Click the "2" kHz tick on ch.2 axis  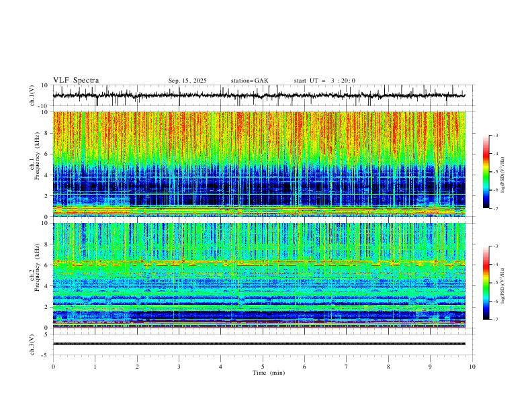(x=47, y=307)
